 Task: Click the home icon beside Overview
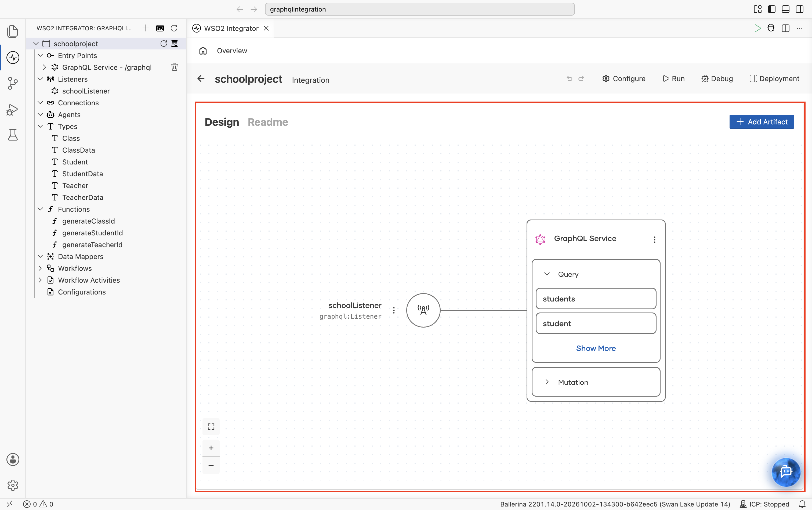point(203,51)
